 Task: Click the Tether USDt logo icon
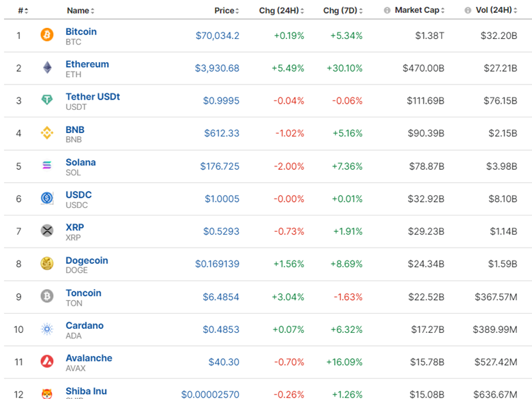(47, 100)
